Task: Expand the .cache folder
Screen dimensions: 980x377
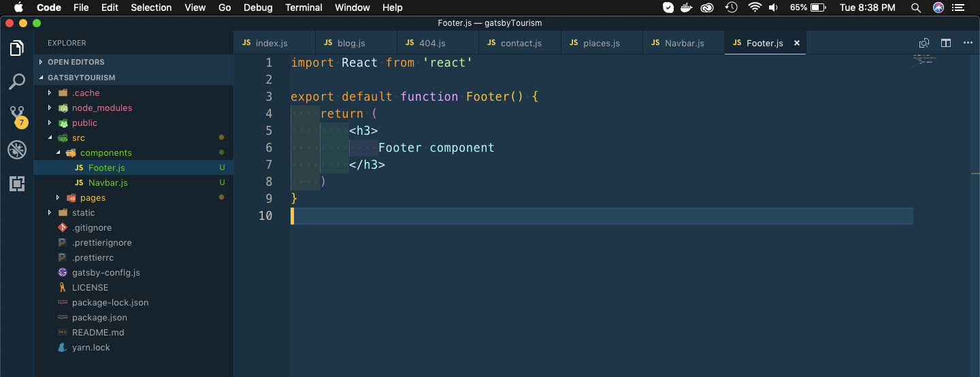Action: [x=50, y=93]
